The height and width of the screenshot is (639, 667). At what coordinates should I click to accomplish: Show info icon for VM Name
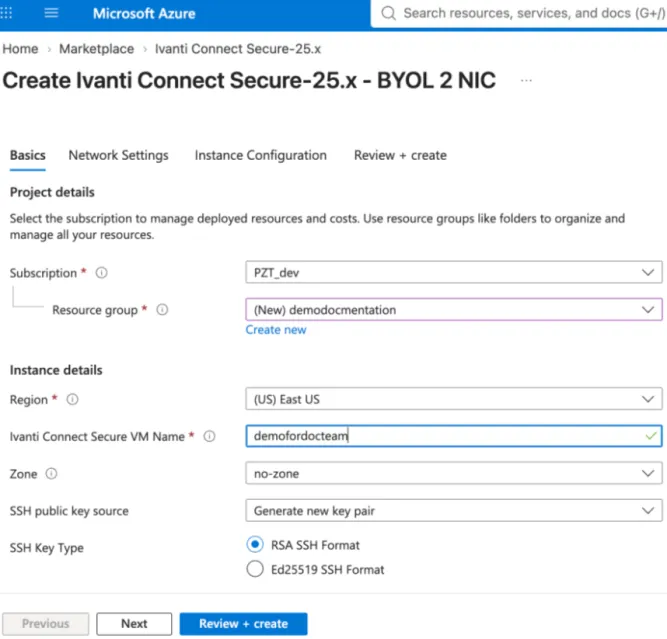point(209,436)
